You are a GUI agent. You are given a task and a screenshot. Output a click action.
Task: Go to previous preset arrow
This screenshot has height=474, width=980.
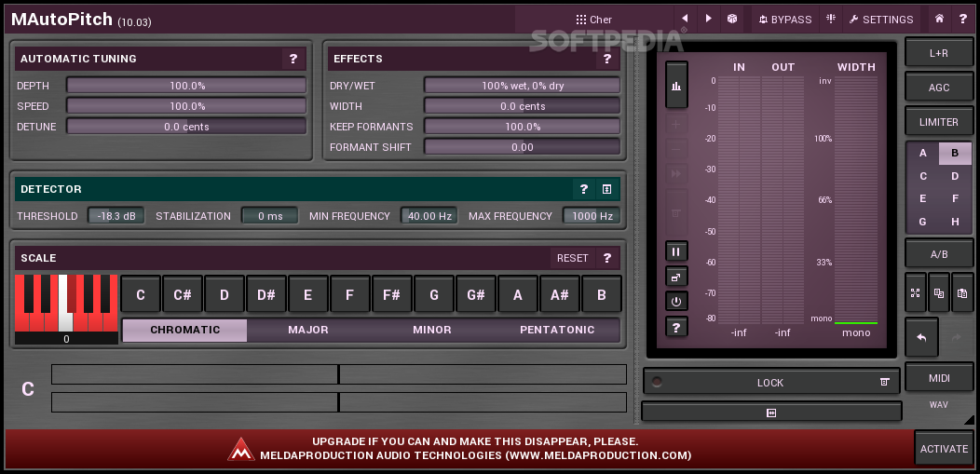coord(685,20)
